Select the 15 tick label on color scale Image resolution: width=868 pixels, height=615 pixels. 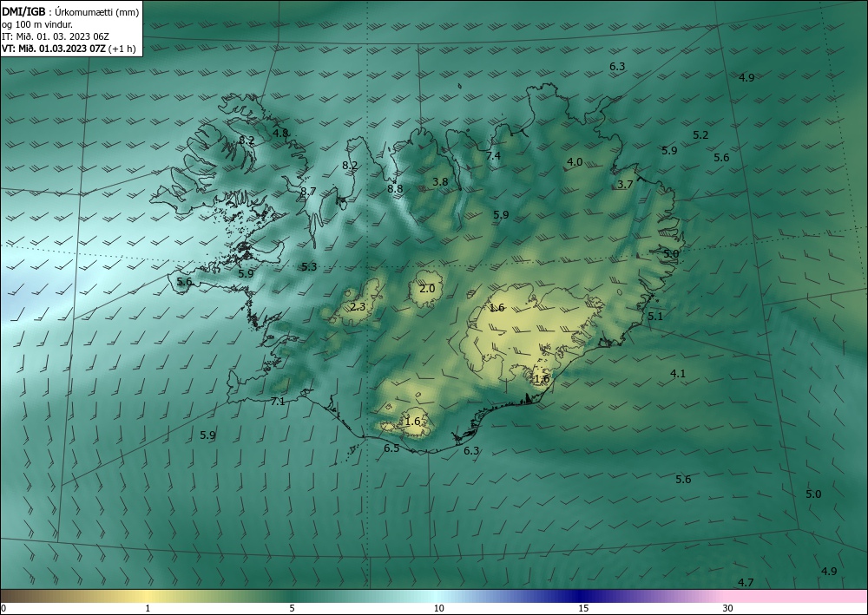pos(583,609)
